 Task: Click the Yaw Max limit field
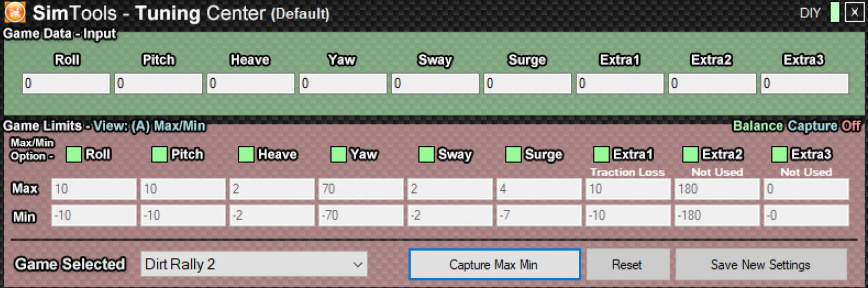[360, 189]
